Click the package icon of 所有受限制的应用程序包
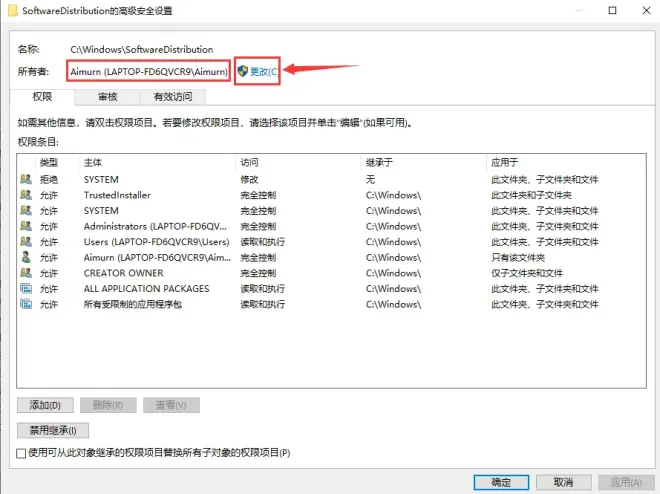The height and width of the screenshot is (494, 660). 26,304
